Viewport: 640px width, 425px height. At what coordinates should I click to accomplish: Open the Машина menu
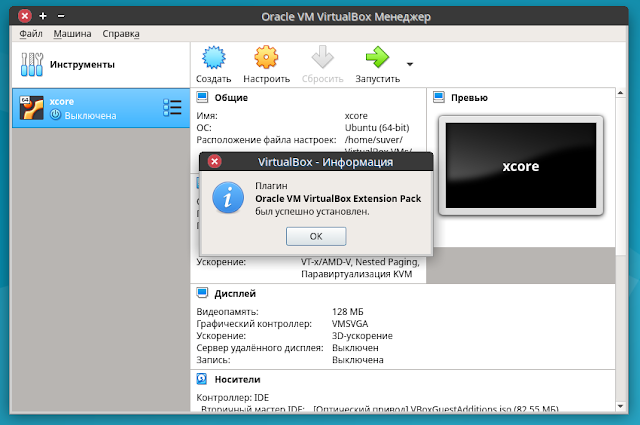pyautogui.click(x=72, y=33)
